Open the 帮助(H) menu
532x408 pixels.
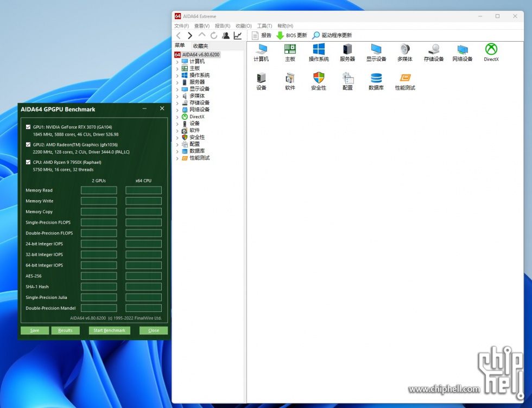click(x=286, y=26)
